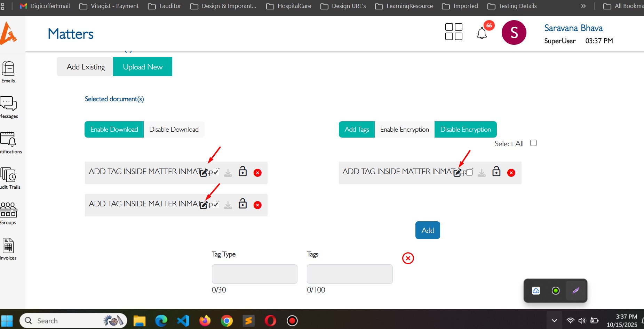This screenshot has height=329, width=644.
Task: Expand the bookmarks bar overflow chevron
Action: 583,6
